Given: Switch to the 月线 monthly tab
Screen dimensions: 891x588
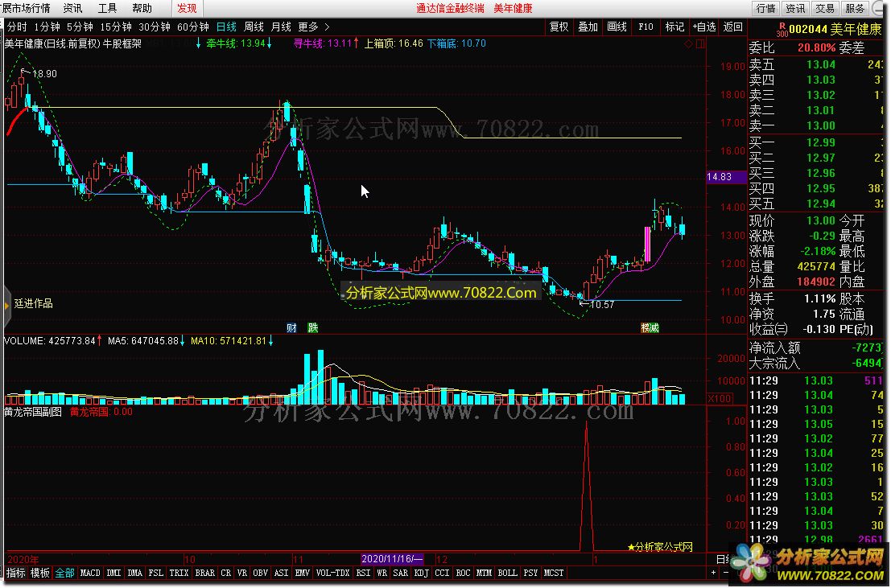Looking at the screenshot, I should point(281,27).
